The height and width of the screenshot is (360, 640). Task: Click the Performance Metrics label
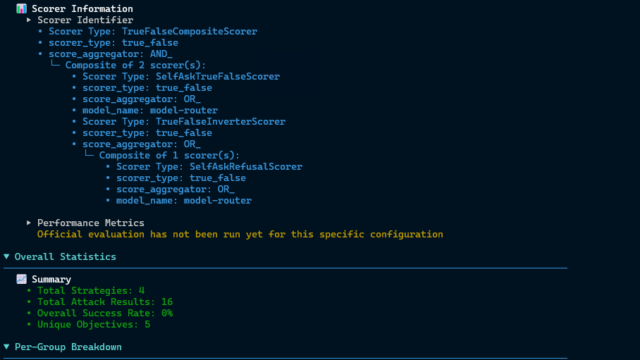tap(91, 223)
